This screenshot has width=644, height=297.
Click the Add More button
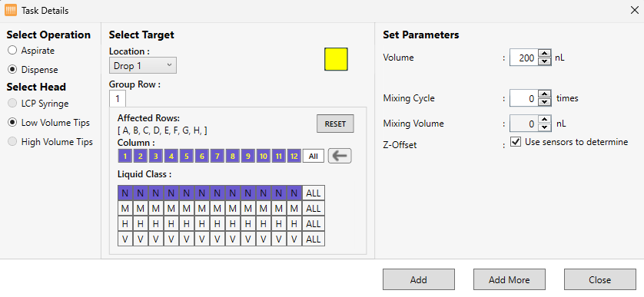[x=510, y=280]
